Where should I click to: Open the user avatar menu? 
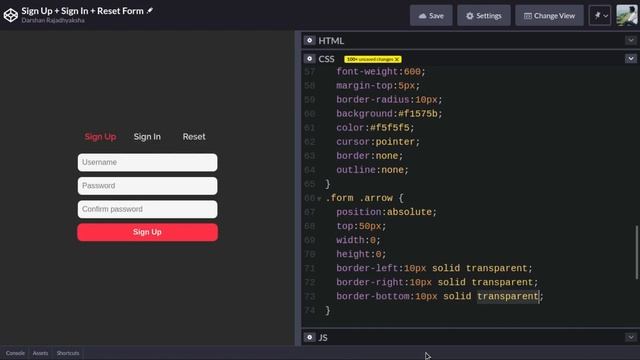[627, 16]
